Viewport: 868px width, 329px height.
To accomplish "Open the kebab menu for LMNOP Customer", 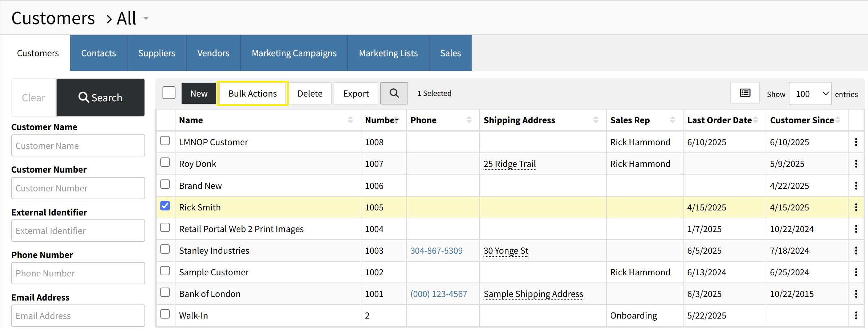I will [x=856, y=142].
